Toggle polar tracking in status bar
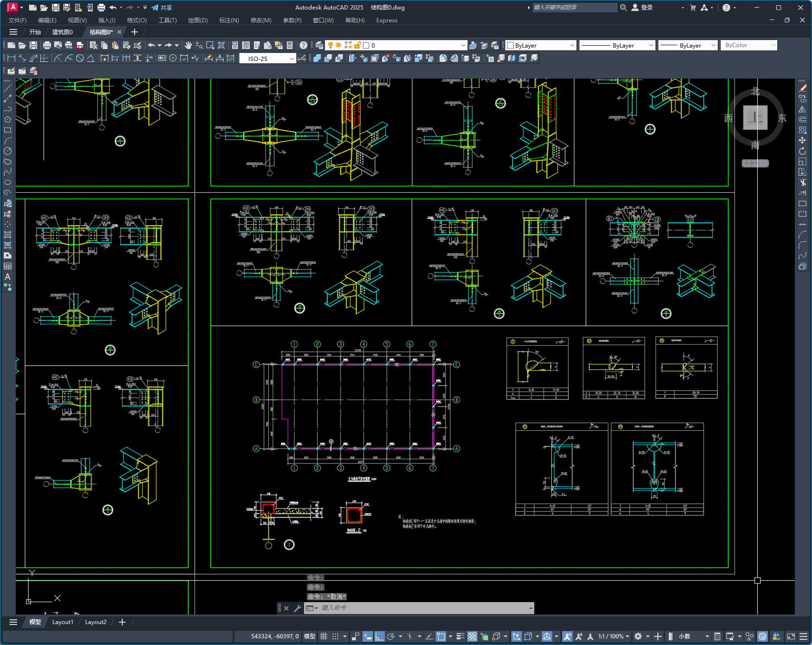 point(391,636)
